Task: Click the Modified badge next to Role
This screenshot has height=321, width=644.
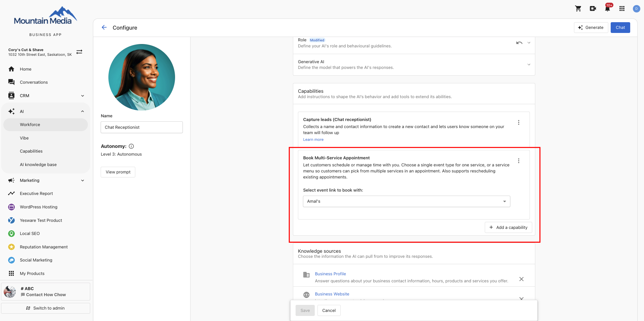Action: pyautogui.click(x=317, y=40)
